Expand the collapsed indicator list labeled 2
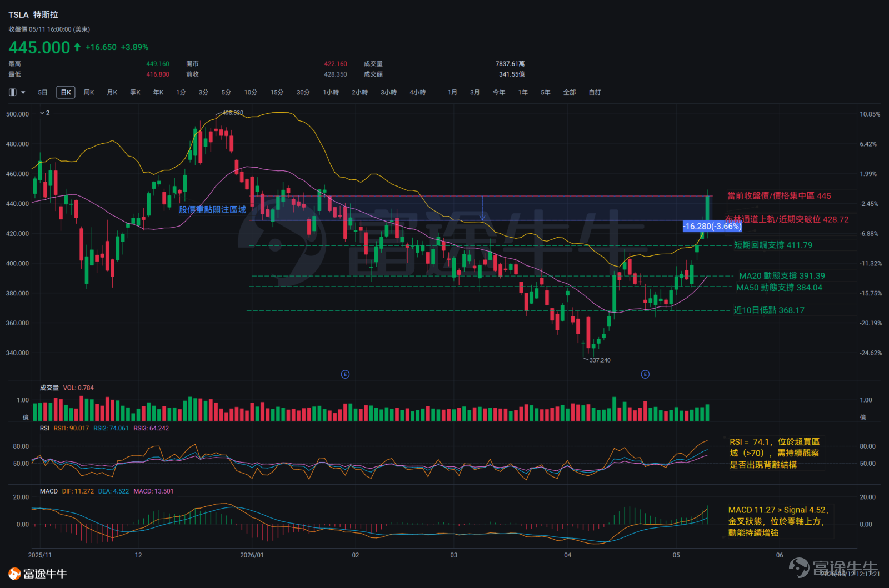 coord(45,113)
